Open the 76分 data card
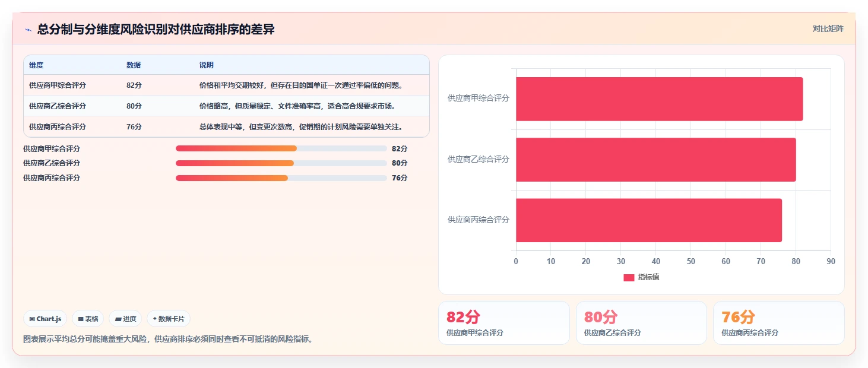Image resolution: width=868 pixels, height=368 pixels. click(778, 323)
